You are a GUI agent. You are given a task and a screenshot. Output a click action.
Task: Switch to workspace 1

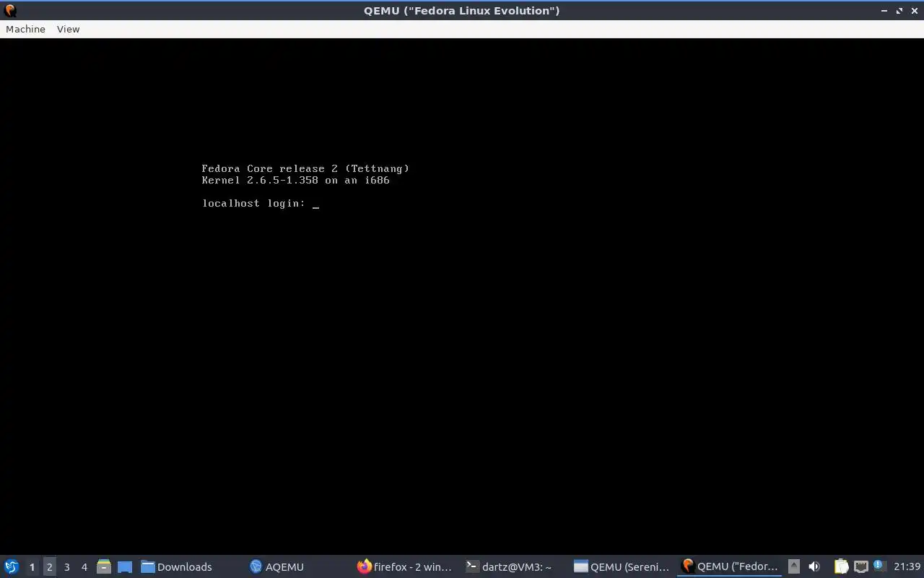(32, 566)
